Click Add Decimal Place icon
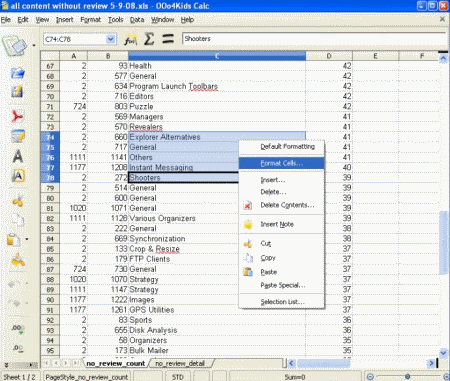The height and width of the screenshot is (381, 450). click(x=18, y=329)
